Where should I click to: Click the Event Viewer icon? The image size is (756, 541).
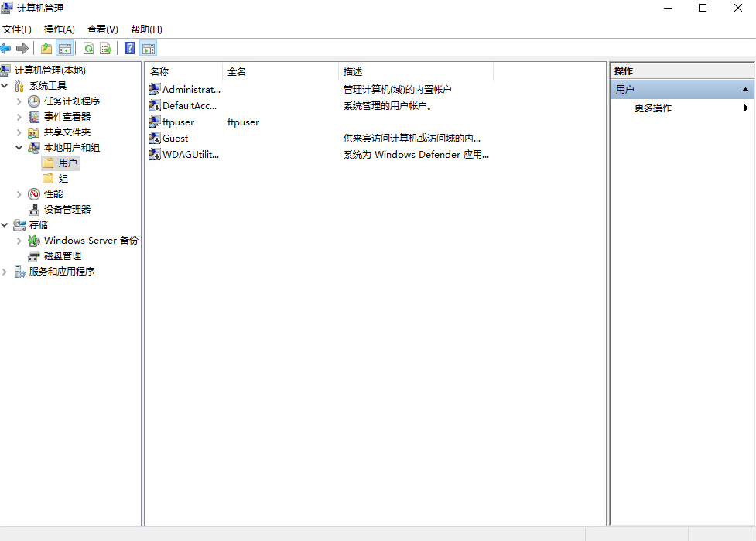tap(34, 117)
